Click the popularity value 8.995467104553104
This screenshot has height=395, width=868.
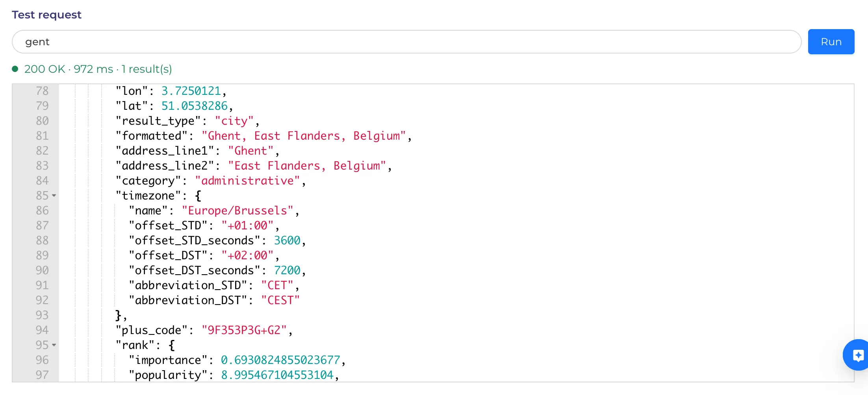[x=277, y=375]
